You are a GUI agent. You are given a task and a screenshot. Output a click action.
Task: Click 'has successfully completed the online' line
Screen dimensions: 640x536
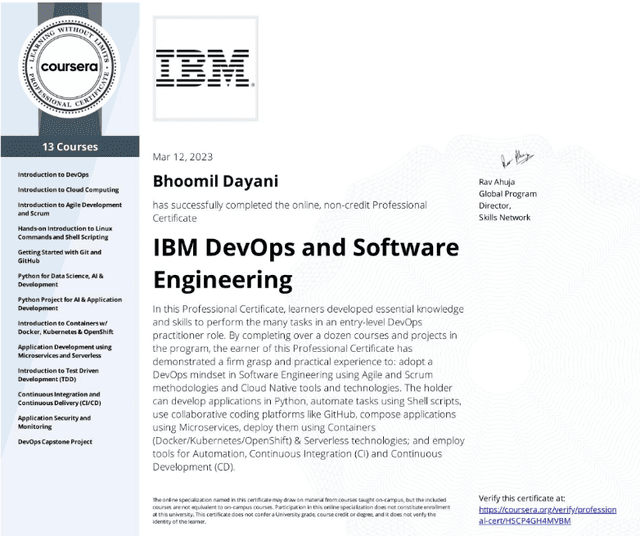(290, 211)
